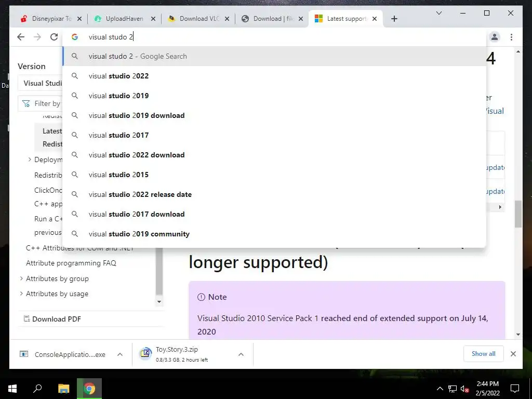Choose 'visual studo 2 - Google Search' suggestion
The height and width of the screenshot is (399, 532).
pos(274,56)
